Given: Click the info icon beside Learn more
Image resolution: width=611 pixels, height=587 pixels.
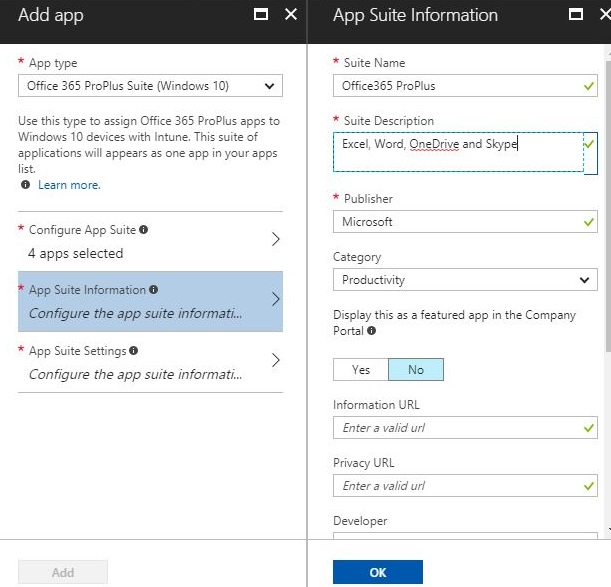Looking at the screenshot, I should point(25,184).
